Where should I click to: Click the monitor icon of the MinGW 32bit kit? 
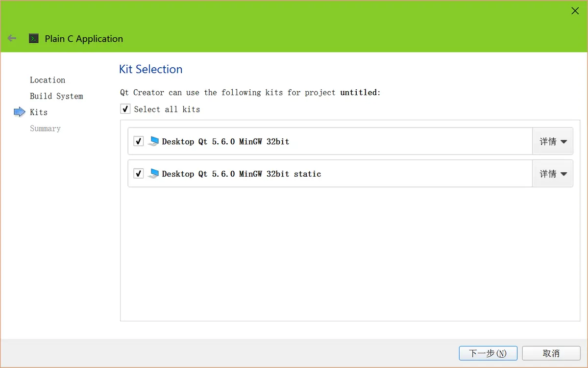pos(153,141)
